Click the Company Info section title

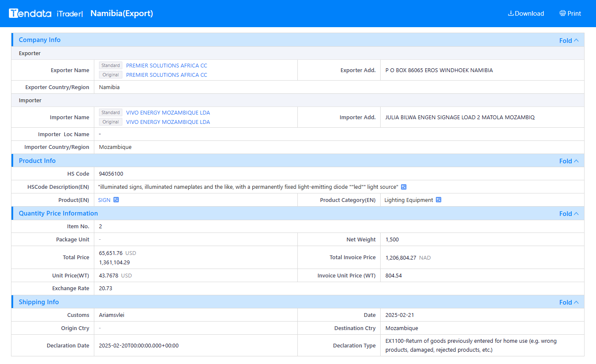(40, 40)
